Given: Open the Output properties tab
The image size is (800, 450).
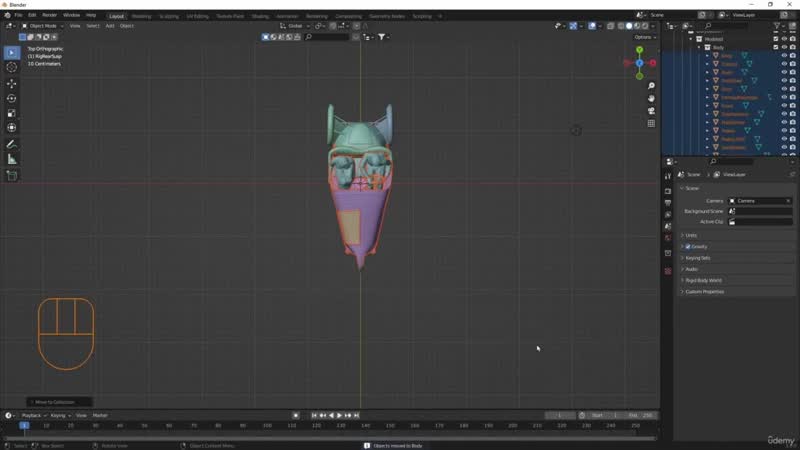Looking at the screenshot, I should (x=668, y=203).
